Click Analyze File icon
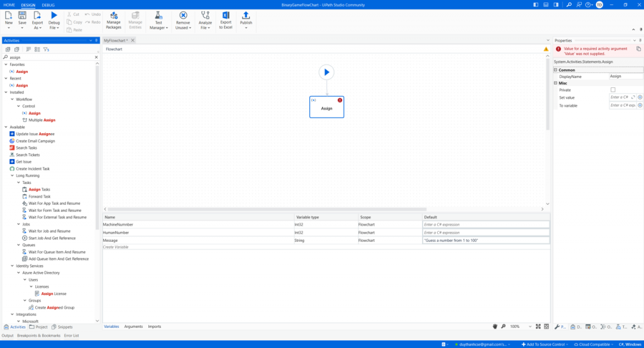644x348 pixels. 205,15
